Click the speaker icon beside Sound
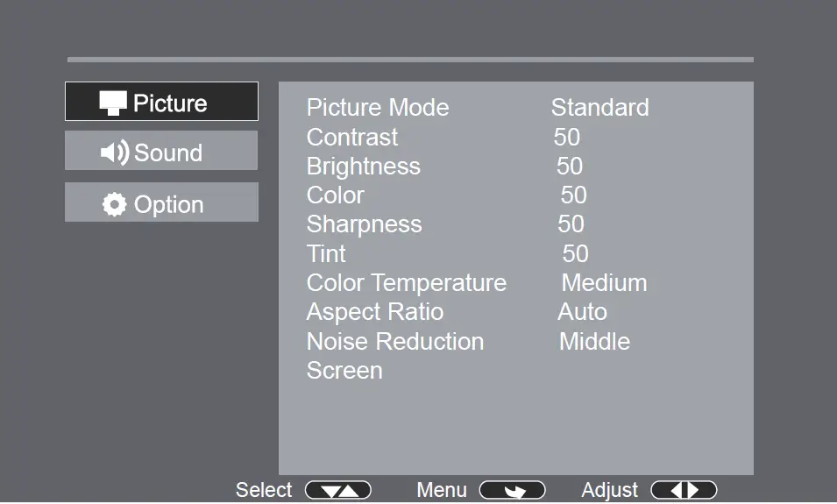Image resolution: width=837 pixels, height=504 pixels. coord(115,153)
